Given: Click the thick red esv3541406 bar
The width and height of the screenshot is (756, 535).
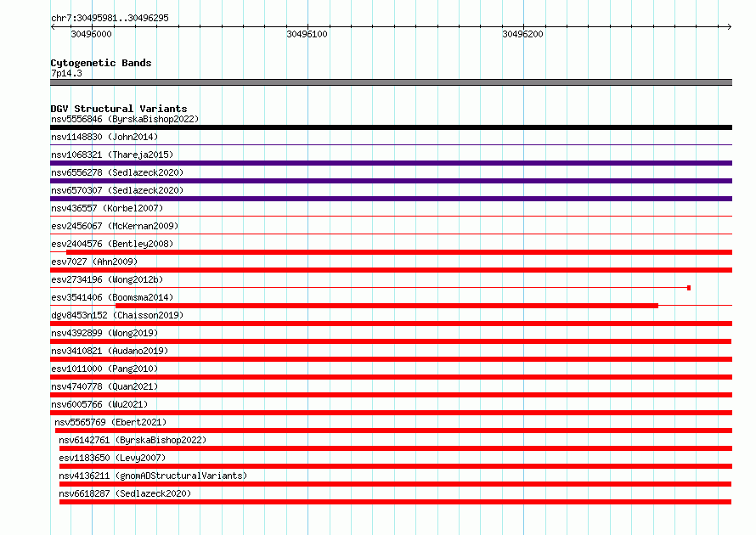Looking at the screenshot, I should coord(386,306).
